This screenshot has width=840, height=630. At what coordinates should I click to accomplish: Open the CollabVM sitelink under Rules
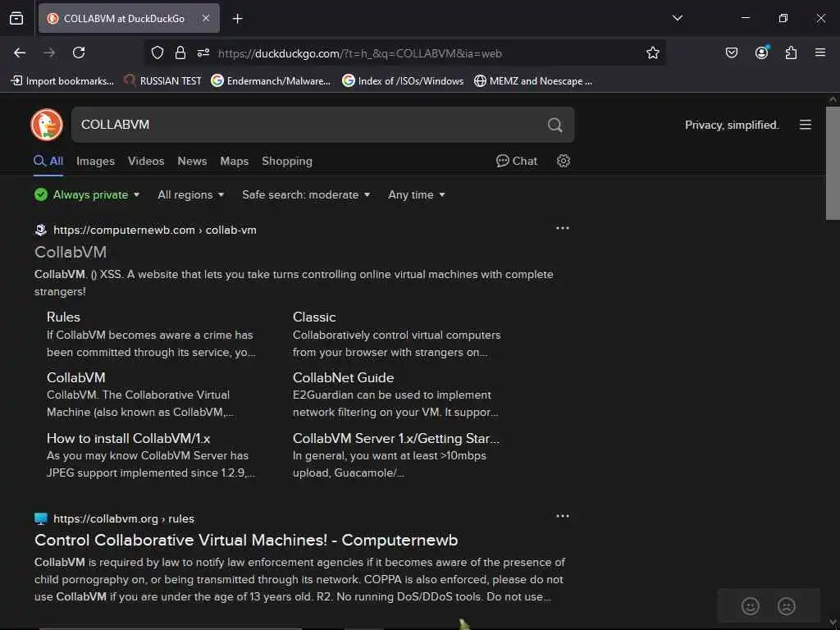pyautogui.click(x=76, y=377)
